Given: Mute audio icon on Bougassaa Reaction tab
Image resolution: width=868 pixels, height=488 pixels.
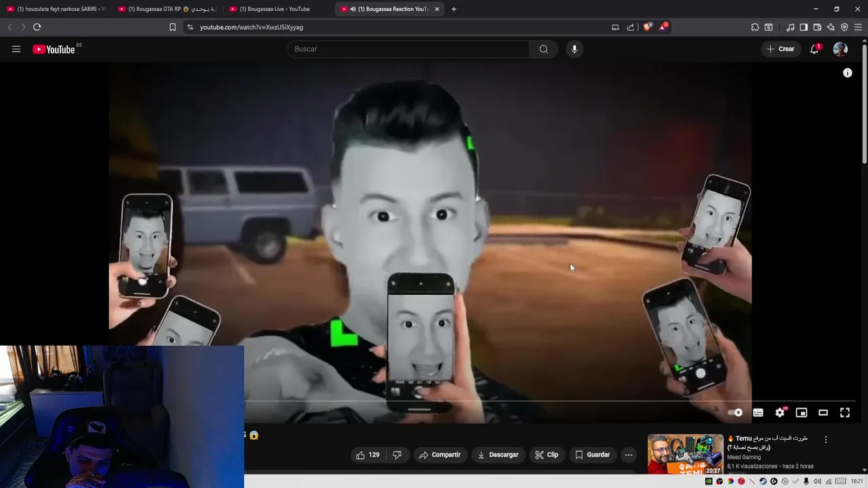Looking at the screenshot, I should pyautogui.click(x=353, y=9).
